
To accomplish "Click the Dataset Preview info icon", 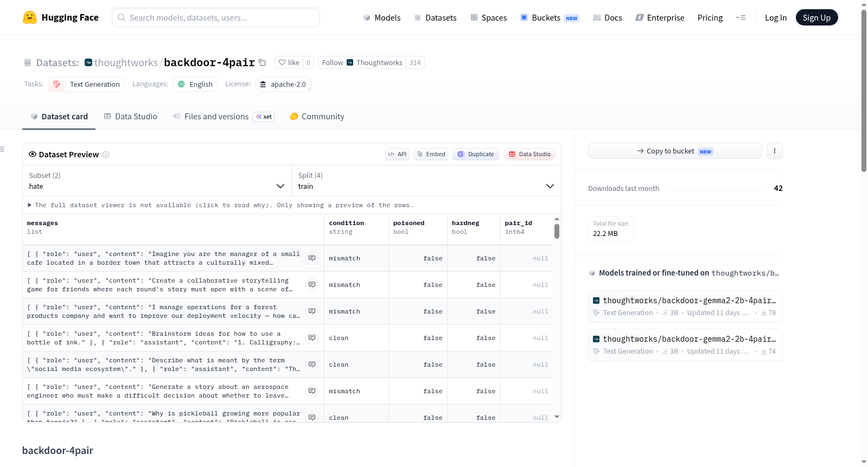I will tap(106, 155).
